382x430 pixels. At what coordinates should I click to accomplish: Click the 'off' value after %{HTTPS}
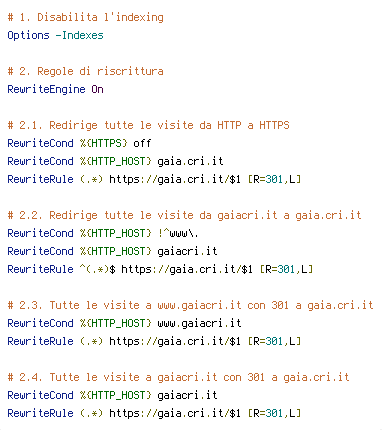tap(142, 143)
